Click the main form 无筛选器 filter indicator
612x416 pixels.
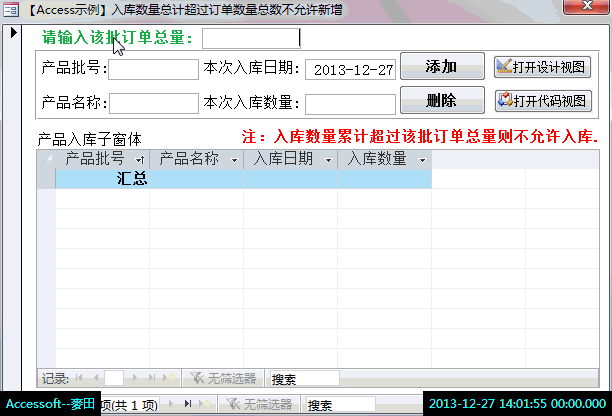click(x=260, y=404)
